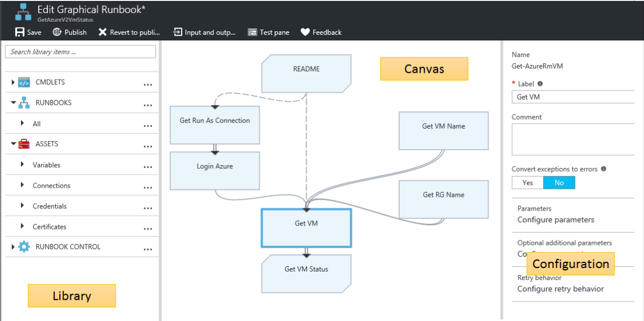The image size is (644, 321).
Task: Click the Publish globe icon
Action: 57,32
